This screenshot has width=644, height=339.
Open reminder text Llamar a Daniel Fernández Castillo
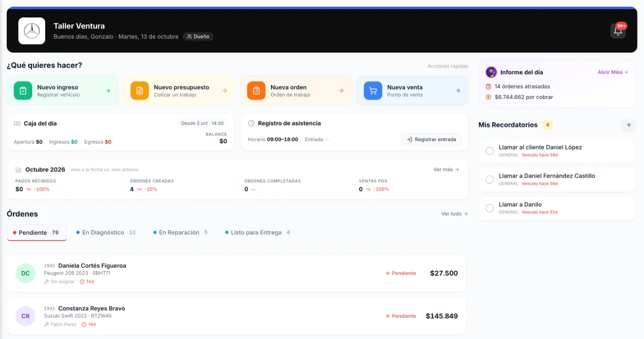coord(547,176)
